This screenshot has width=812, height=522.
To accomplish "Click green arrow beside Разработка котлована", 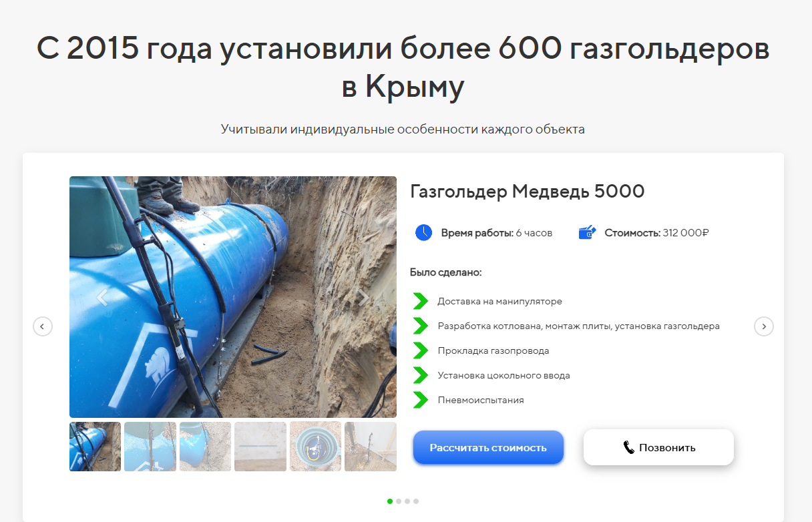I will point(420,326).
